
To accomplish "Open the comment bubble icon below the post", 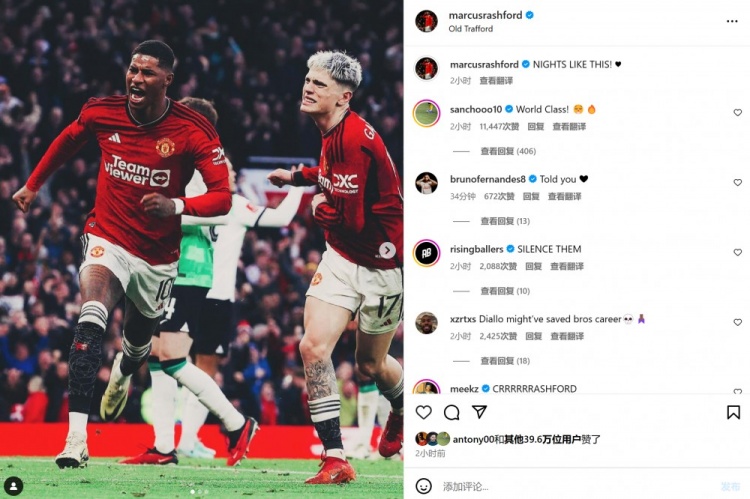I will 451,412.
